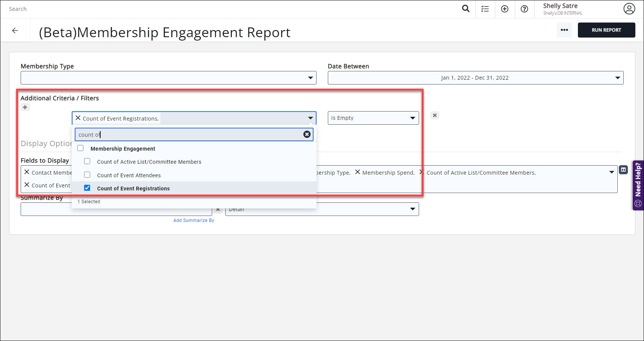Clear the 'count of' search text

[307, 134]
